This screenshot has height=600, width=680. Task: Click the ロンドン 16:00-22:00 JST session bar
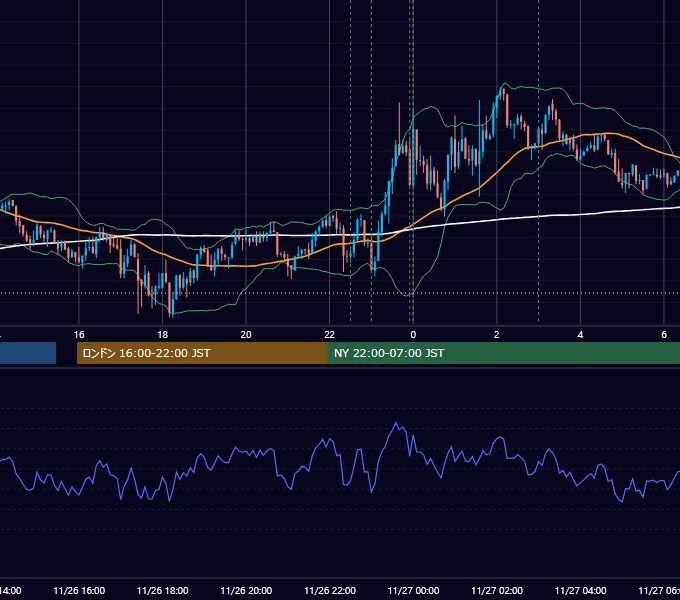(x=202, y=353)
